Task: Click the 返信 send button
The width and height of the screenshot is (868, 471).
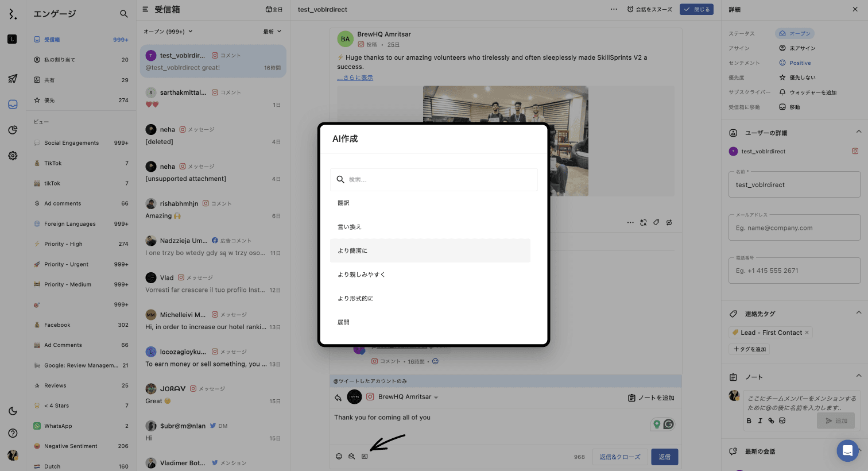Action: pyautogui.click(x=664, y=457)
